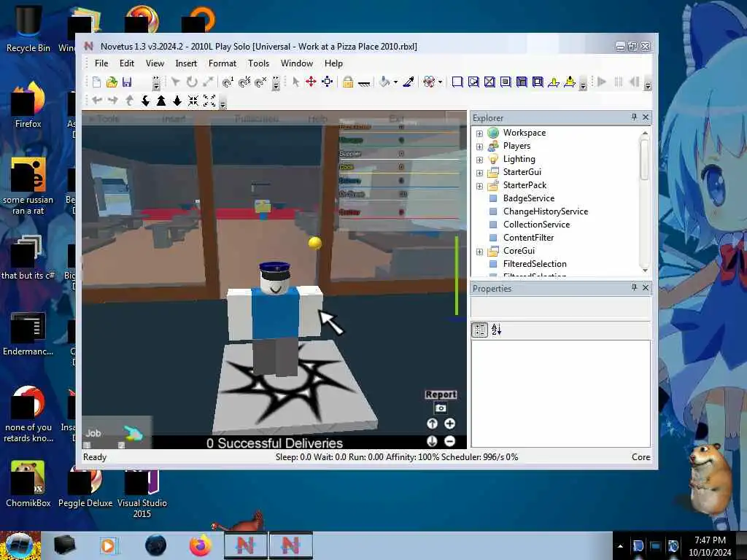The height and width of the screenshot is (560, 747).
Task: Click the Color atom-shaped icon
Action: click(429, 82)
